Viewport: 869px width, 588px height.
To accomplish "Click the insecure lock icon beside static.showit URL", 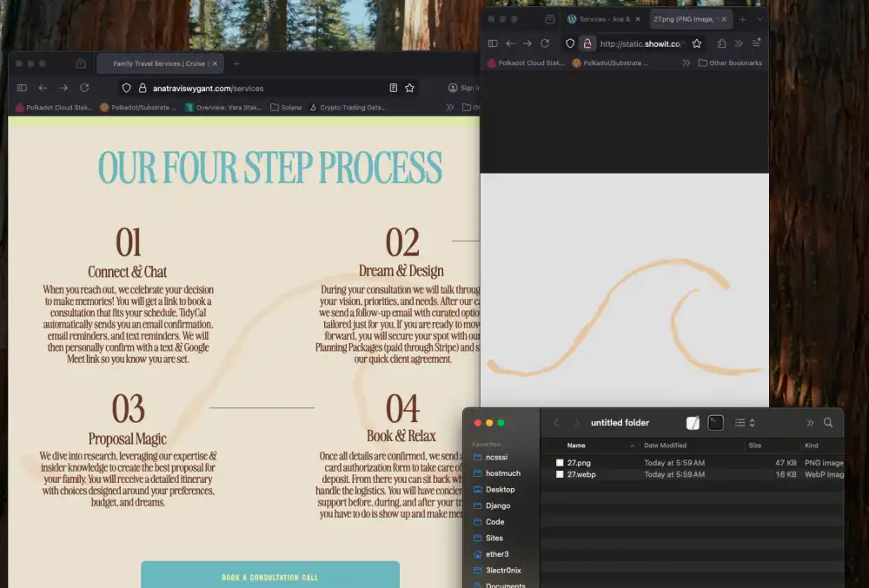I will click(587, 43).
